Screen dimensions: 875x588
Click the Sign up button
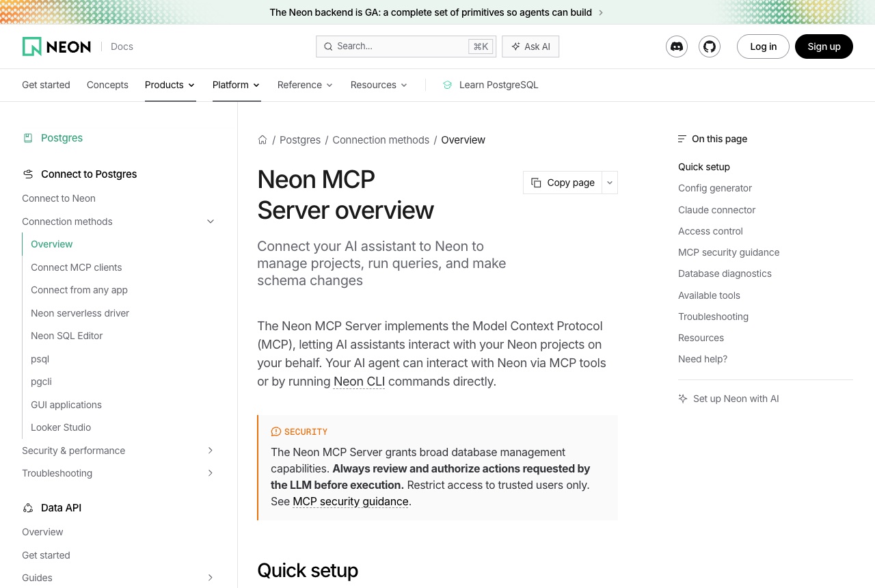coord(824,46)
